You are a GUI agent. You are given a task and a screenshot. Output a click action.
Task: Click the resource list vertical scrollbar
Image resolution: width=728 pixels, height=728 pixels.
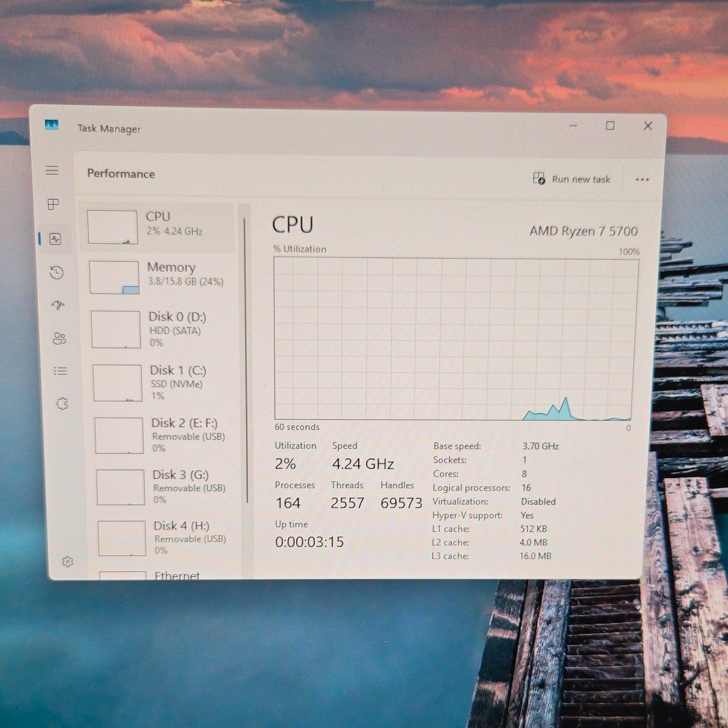point(246,360)
